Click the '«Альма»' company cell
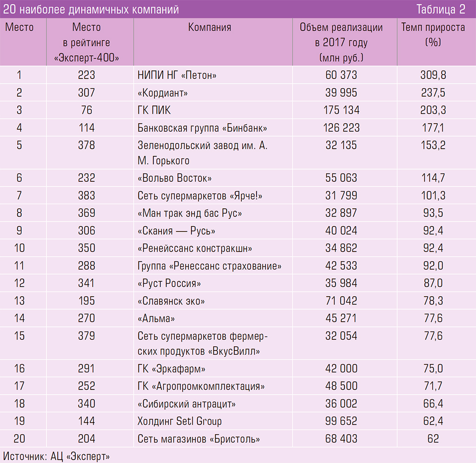 pos(156,318)
